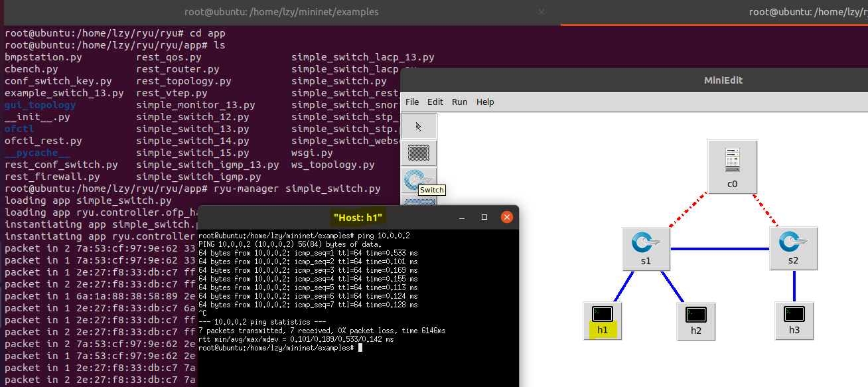The image size is (868, 387).
Task: Click the rest_router.py file name
Action: [178, 69]
